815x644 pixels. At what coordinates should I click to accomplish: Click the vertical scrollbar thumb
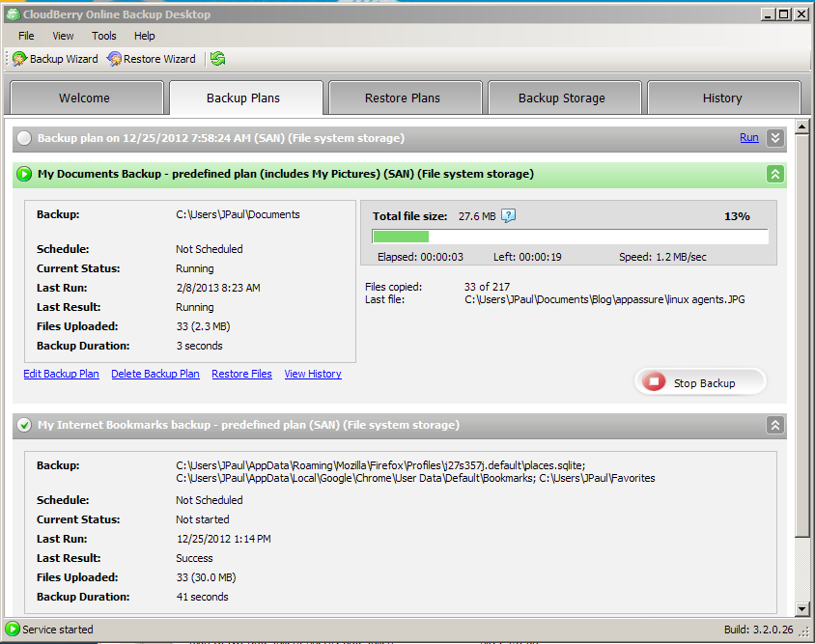tap(802, 335)
